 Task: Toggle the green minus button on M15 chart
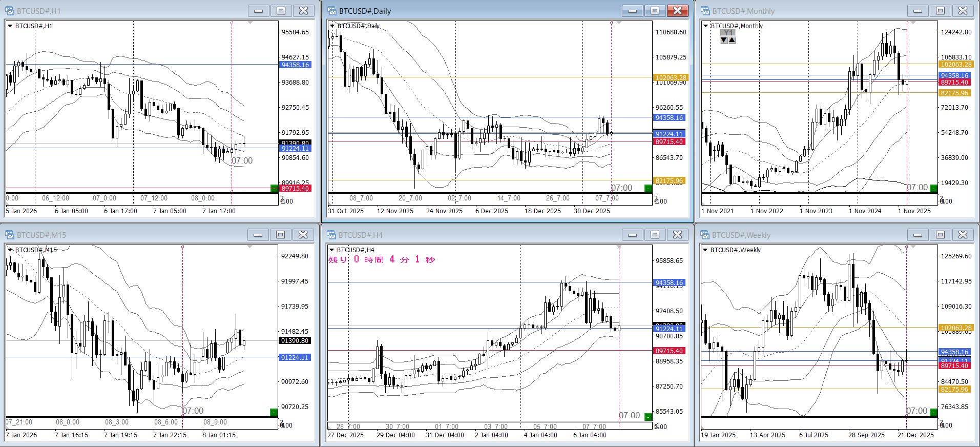pyautogui.click(x=274, y=412)
